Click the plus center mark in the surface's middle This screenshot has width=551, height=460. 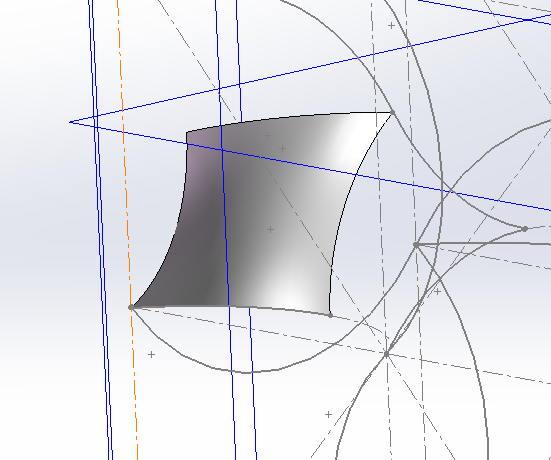pyautogui.click(x=270, y=229)
